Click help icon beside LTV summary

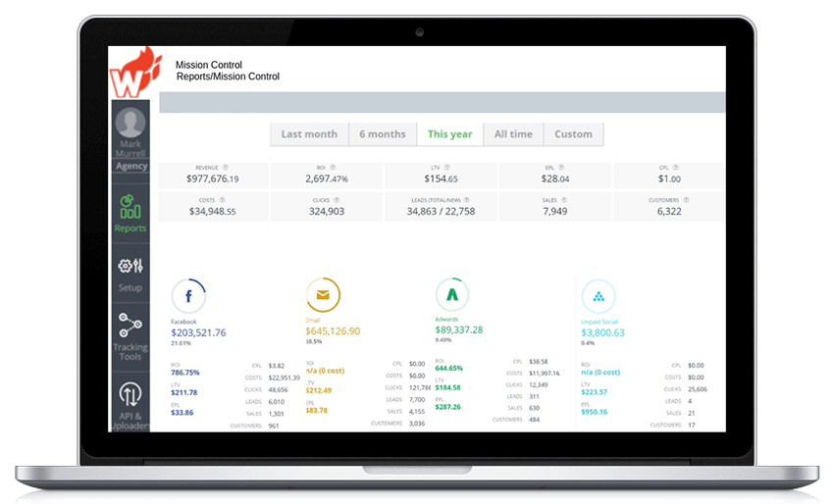click(446, 168)
